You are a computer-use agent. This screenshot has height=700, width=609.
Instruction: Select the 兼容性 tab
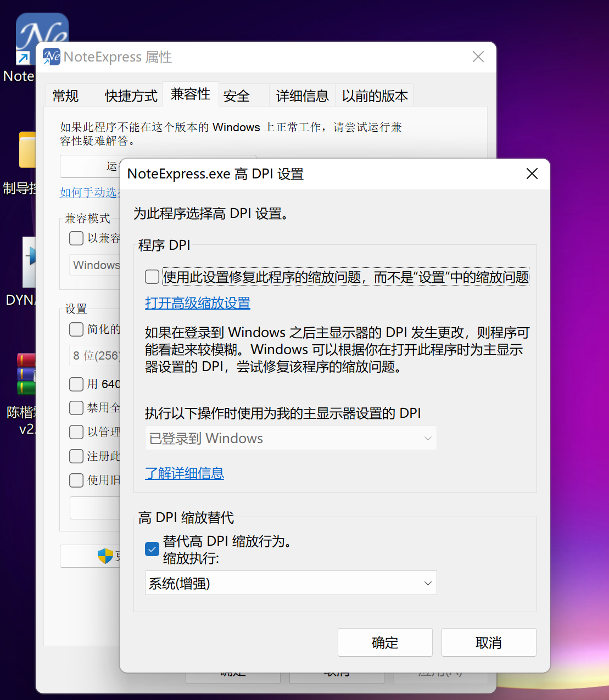coord(191,94)
